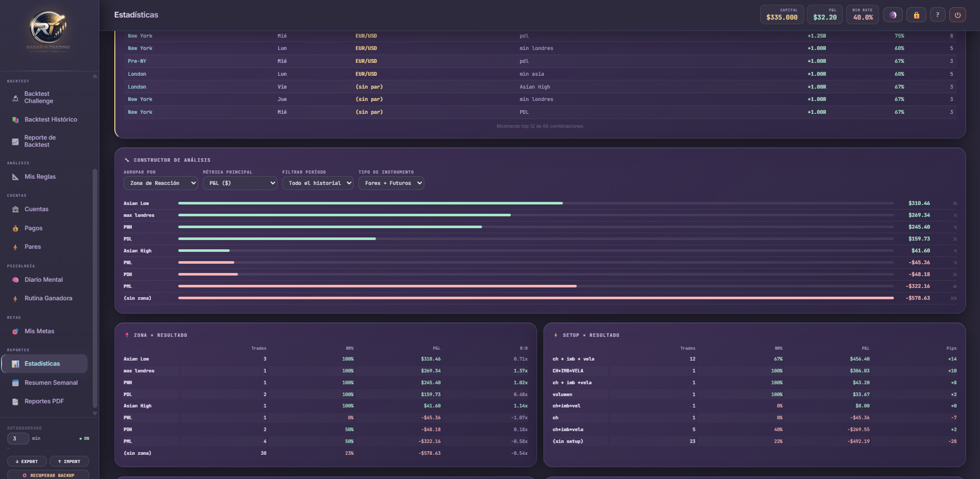Click the Backtest Challenge sidebar icon
Image resolution: width=980 pixels, height=479 pixels.
click(x=15, y=98)
